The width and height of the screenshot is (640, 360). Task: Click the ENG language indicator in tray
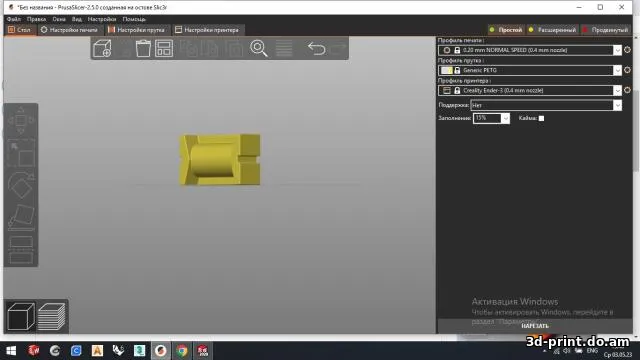pos(592,351)
